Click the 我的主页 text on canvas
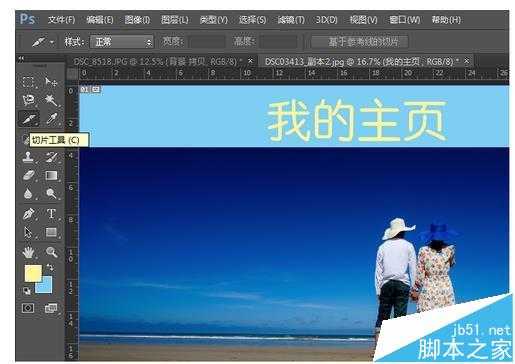This screenshot has width=515, height=364. pos(356,120)
